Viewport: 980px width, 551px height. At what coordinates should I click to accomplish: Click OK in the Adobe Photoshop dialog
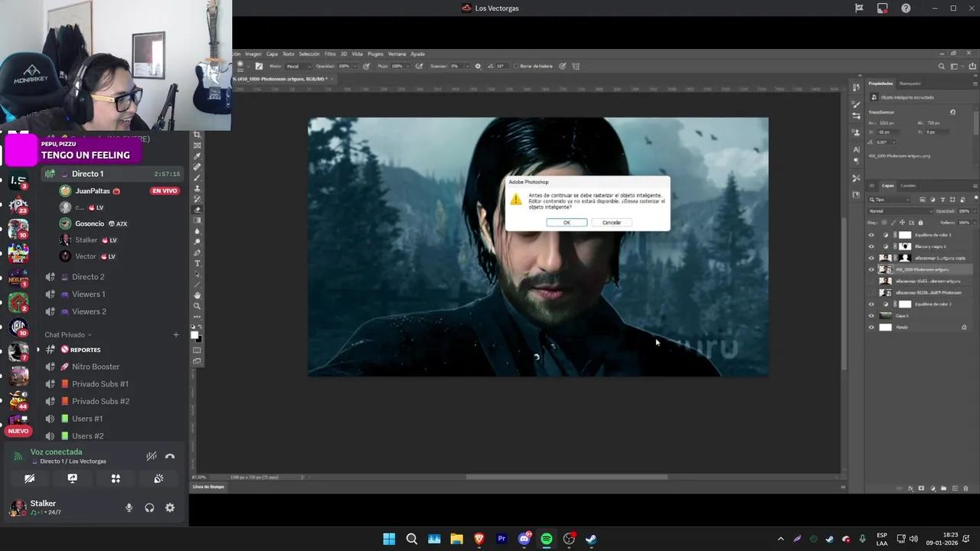567,223
